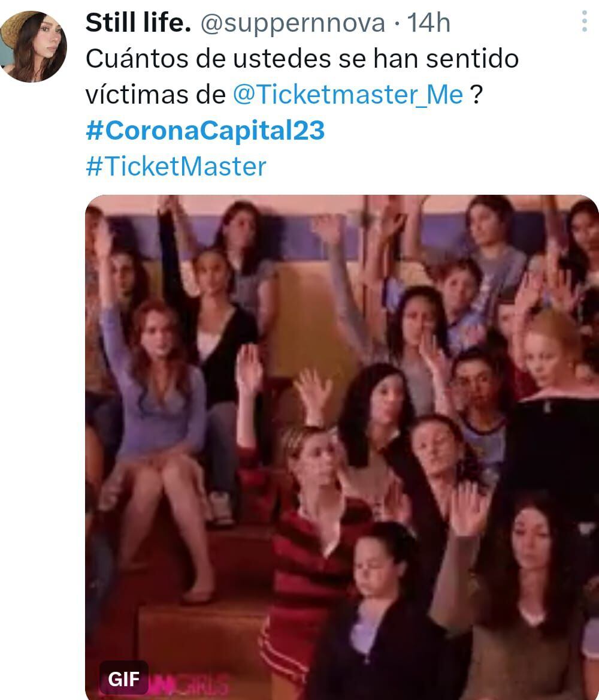The height and width of the screenshot is (700, 599).
Task: Open the three-dot more options menu
Action: tap(584, 22)
